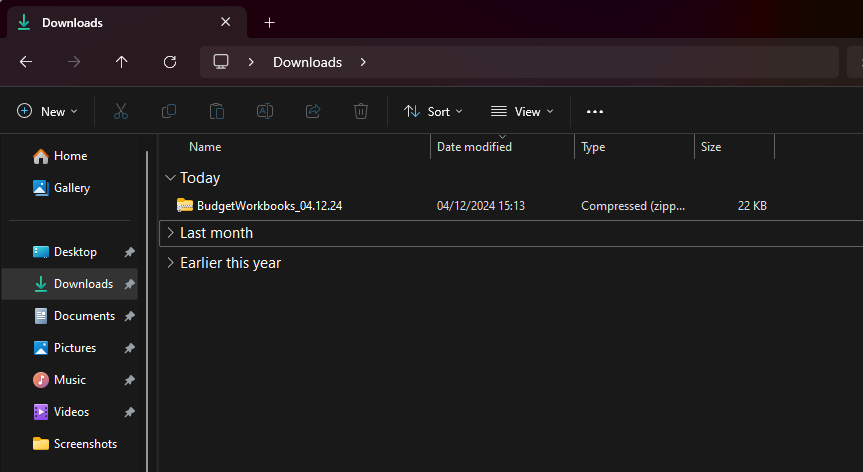
Task: Click the Rename icon in toolbar
Action: coord(265,111)
